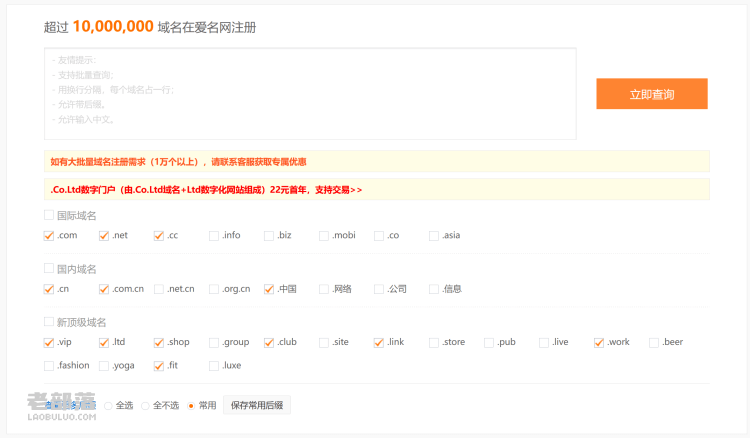This screenshot has height=438, width=750.
Task: Uncheck the .net checkbox
Action: (x=104, y=235)
